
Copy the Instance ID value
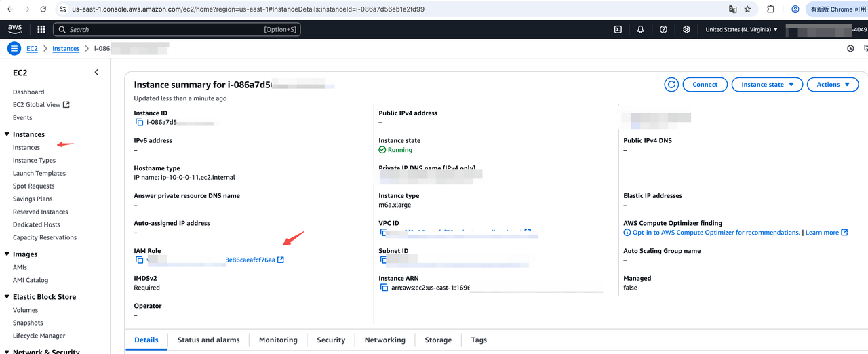(x=140, y=123)
